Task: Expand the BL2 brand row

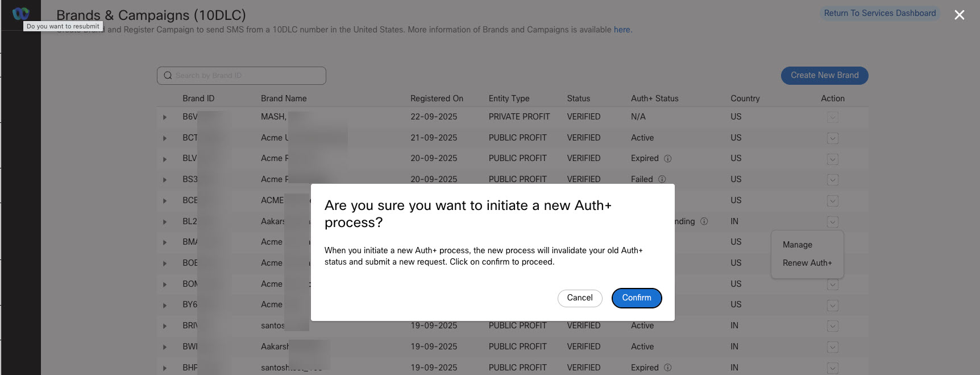Action: (x=165, y=221)
